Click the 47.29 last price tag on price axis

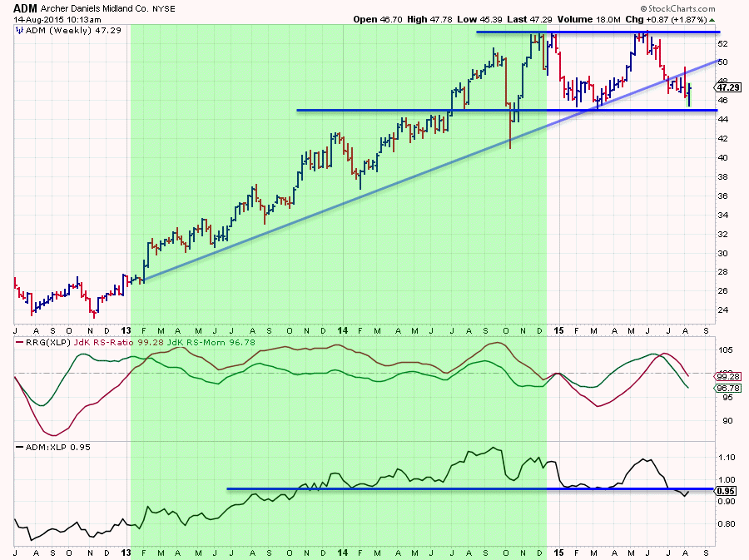[728, 87]
